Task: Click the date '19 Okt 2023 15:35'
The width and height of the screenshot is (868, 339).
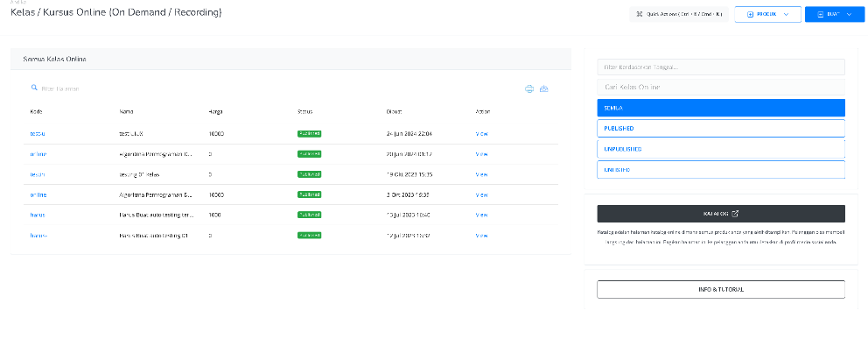Action: (409, 174)
